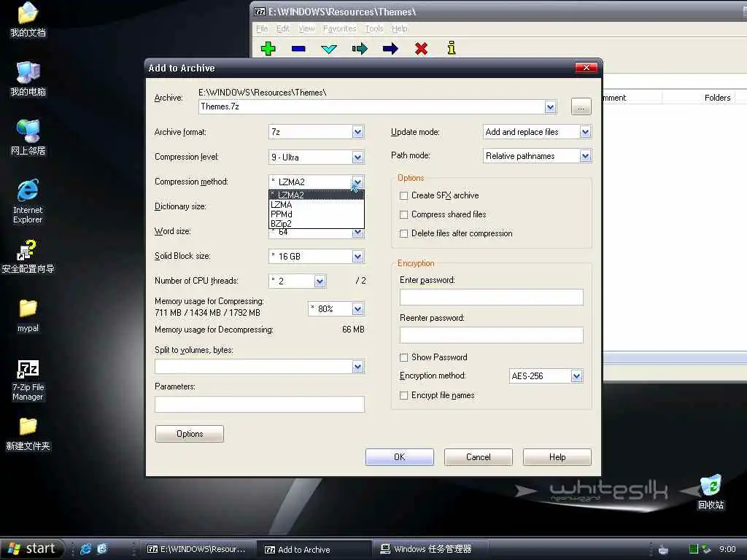Select the 我的文档 desktop icon
Viewport: 747px width, 560px height.
tap(28, 20)
